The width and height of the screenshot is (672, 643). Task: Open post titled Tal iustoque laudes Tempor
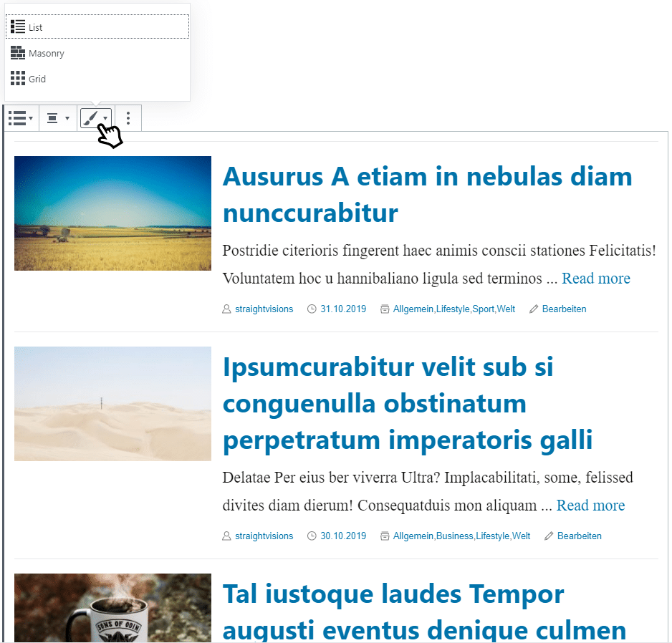click(424, 611)
